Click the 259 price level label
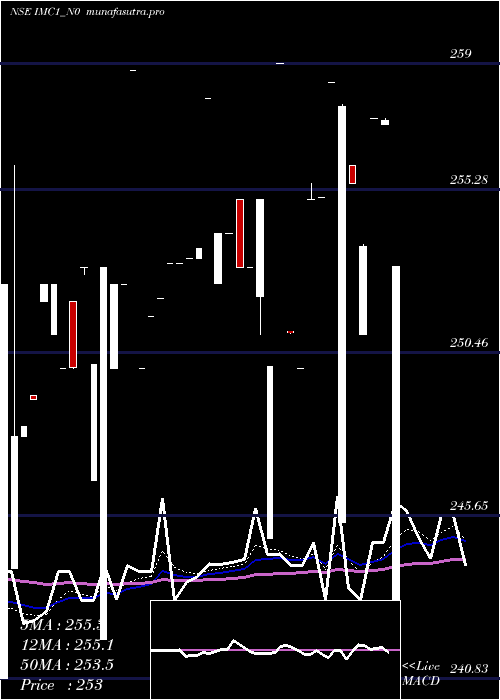The width and height of the screenshot is (500, 700). [460, 54]
